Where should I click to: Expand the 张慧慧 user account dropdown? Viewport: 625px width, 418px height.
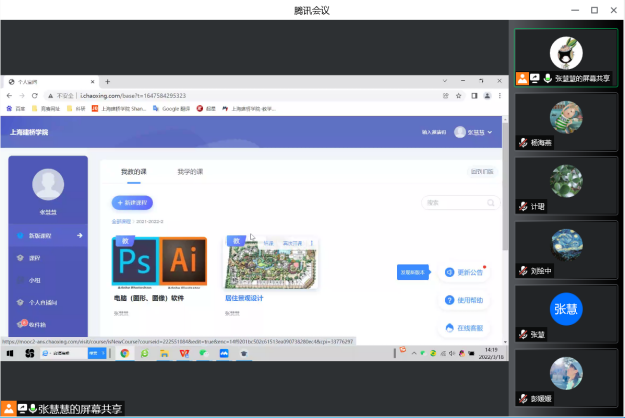[474, 132]
